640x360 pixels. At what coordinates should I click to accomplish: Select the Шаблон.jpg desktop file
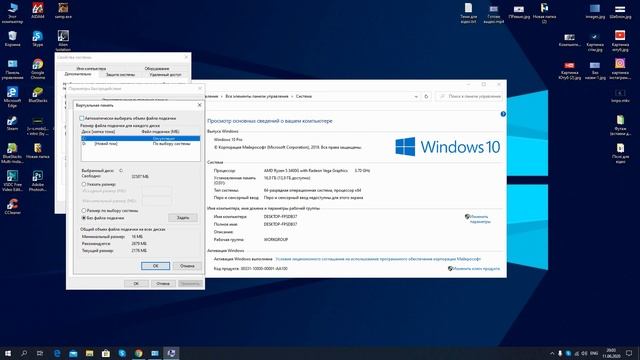[x=620, y=11]
